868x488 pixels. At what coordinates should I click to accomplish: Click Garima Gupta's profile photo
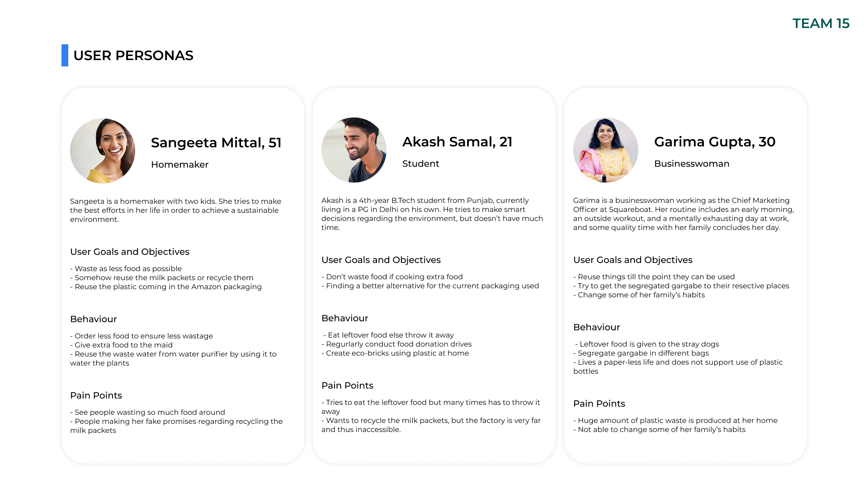(606, 150)
